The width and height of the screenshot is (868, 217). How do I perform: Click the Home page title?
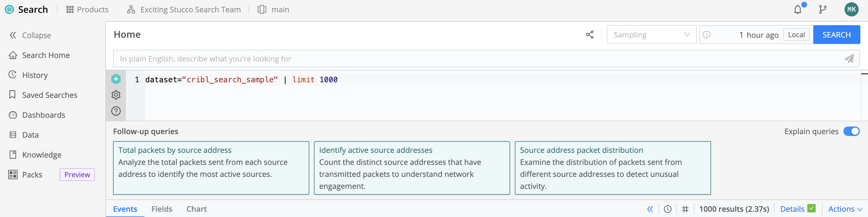(127, 34)
